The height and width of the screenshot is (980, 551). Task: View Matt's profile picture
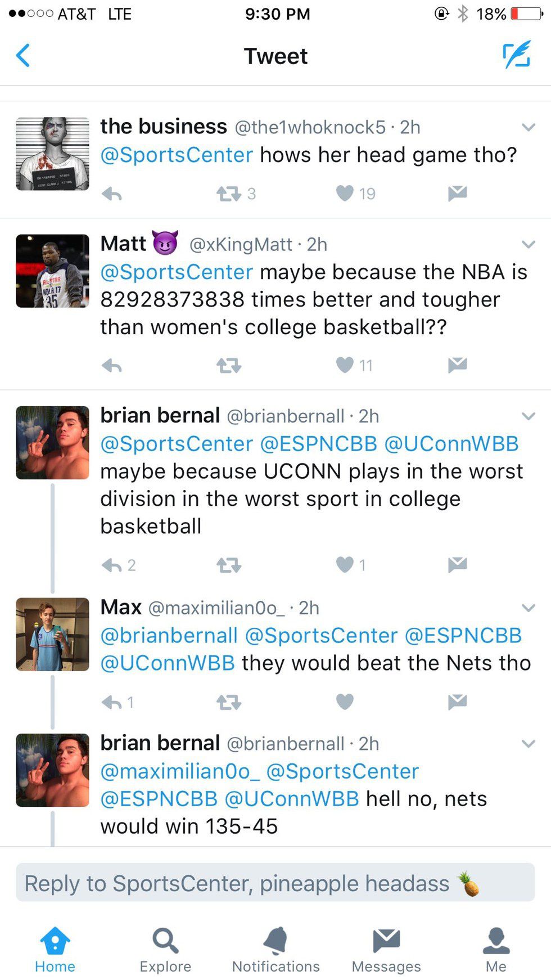tap(52, 271)
